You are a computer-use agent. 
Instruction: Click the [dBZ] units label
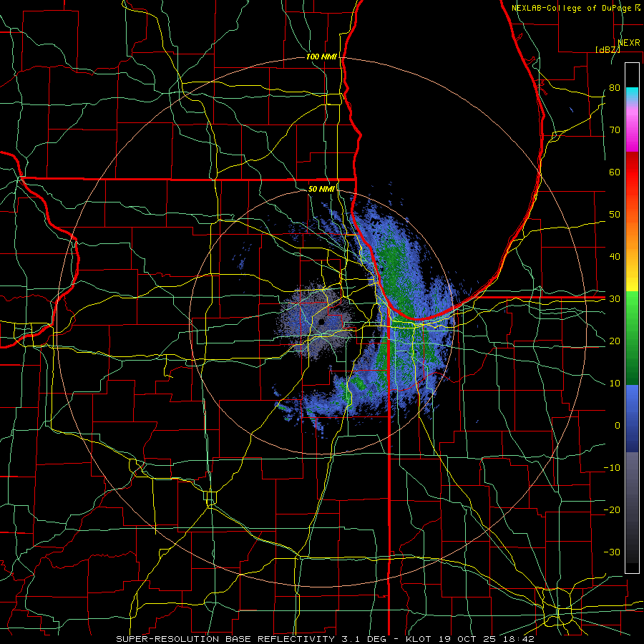[608, 49]
